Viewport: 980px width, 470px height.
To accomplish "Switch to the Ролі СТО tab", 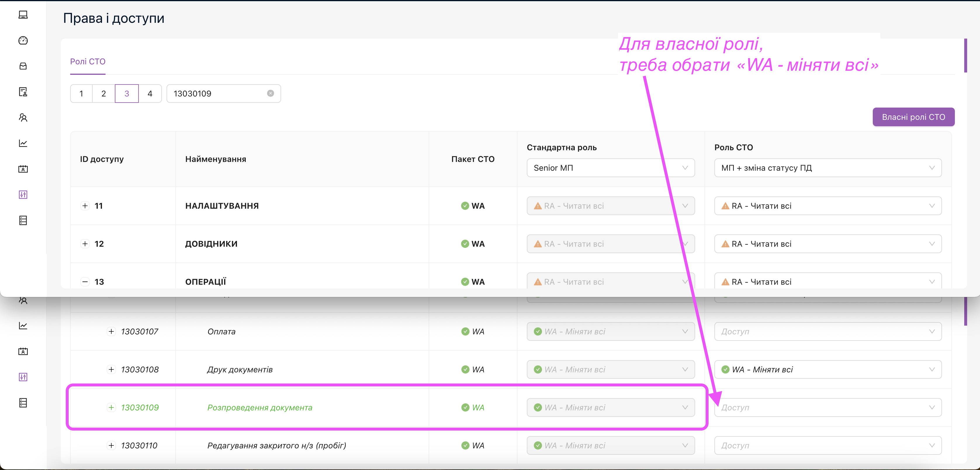I will coord(87,62).
